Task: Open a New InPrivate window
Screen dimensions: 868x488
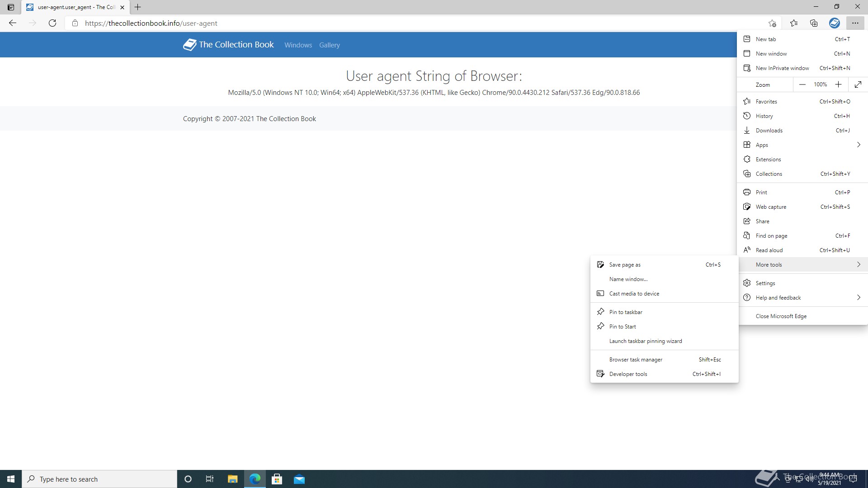Action: pos(802,68)
